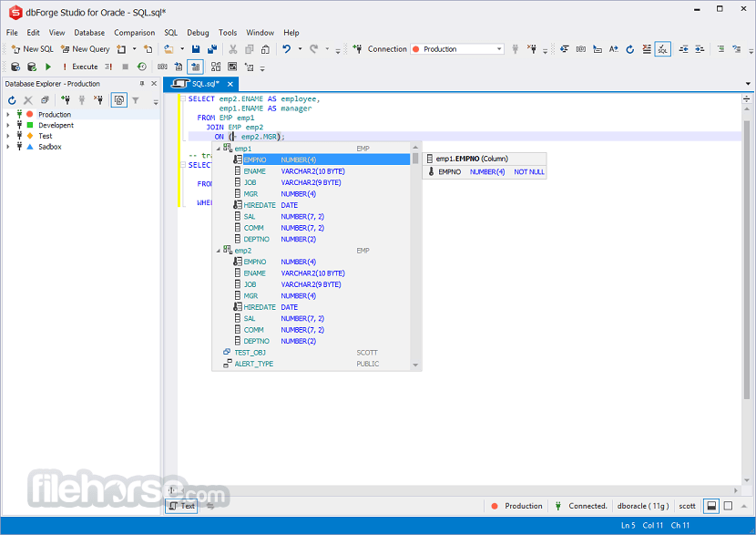Click the refresh object information icon
Image resolution: width=756 pixels, height=535 pixels.
[x=630, y=49]
